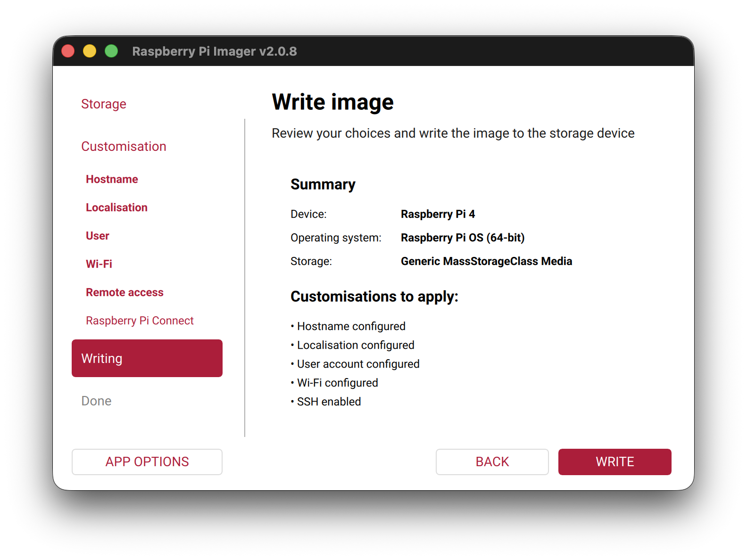Go back with the BACK button
This screenshot has height=560, width=747.
click(x=492, y=462)
